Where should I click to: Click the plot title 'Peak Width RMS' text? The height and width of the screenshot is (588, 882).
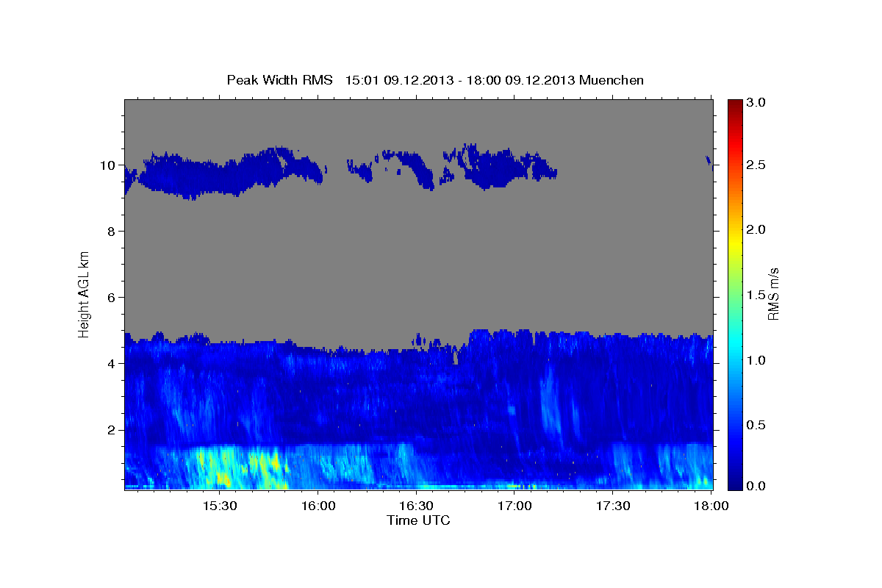(280, 80)
